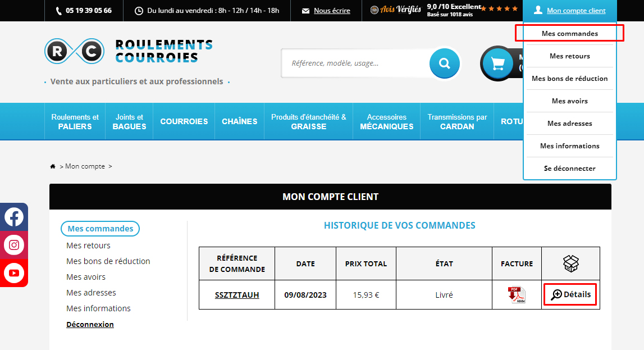Viewport: 644px width, 350px height.
Task: Type in the reference search field
Action: pyautogui.click(x=357, y=63)
